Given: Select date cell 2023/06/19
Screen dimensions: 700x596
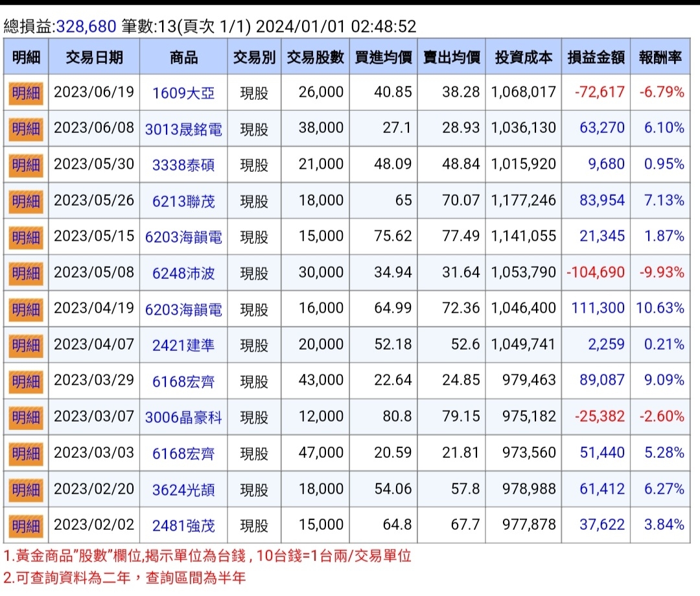Looking at the screenshot, I should tap(94, 92).
